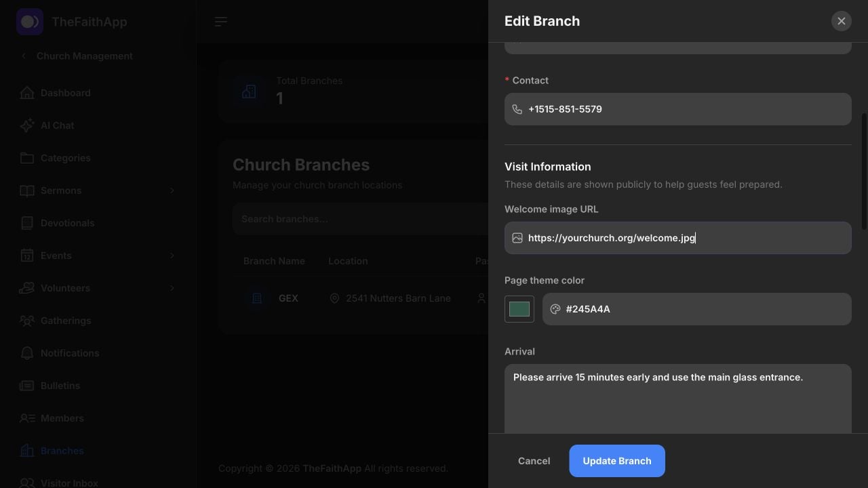868x488 pixels.
Task: Click the Bulletins icon in sidebar
Action: [x=27, y=386]
